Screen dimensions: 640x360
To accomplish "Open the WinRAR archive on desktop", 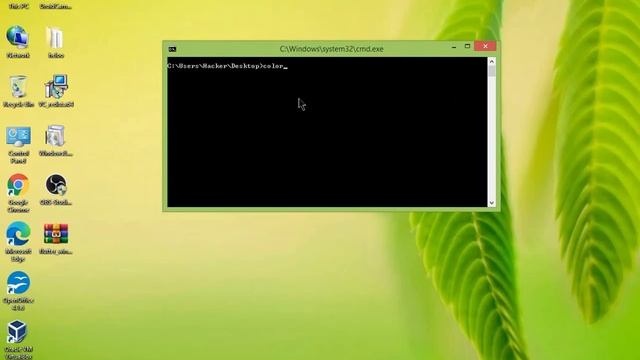I will coord(56,238).
